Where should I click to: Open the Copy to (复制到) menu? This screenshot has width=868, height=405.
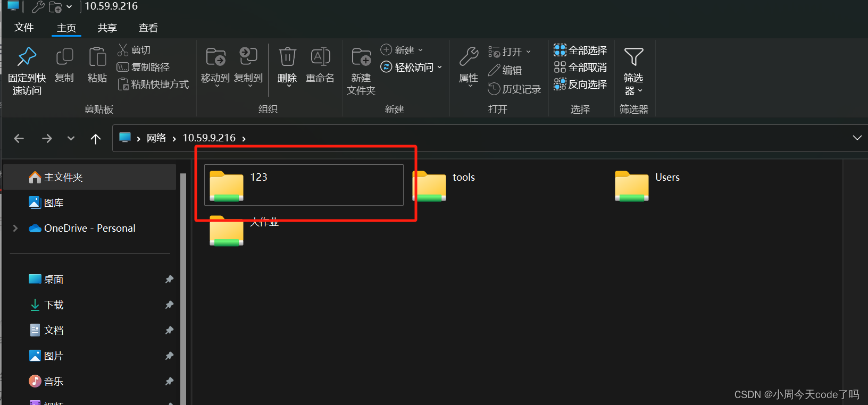248,66
